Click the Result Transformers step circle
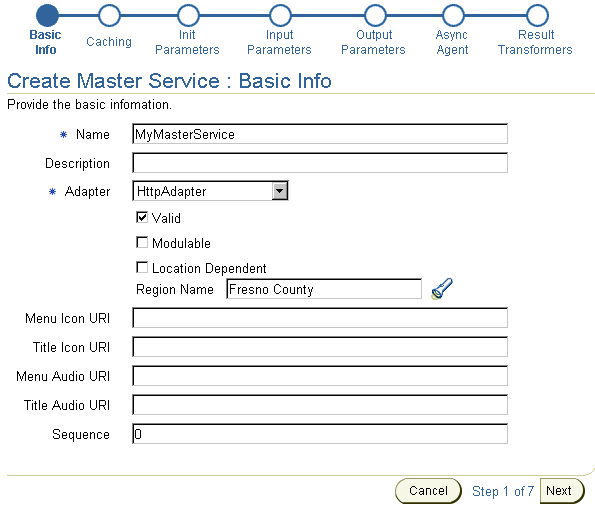 (537, 15)
